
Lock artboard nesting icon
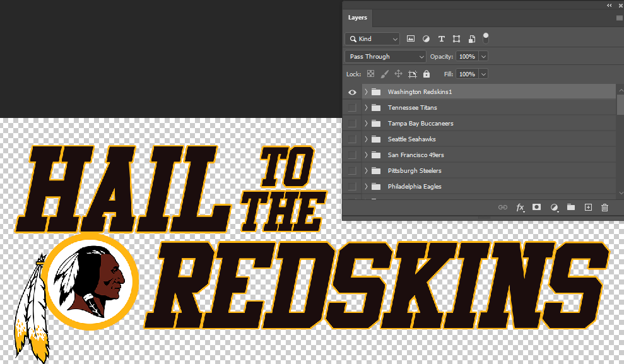point(412,74)
